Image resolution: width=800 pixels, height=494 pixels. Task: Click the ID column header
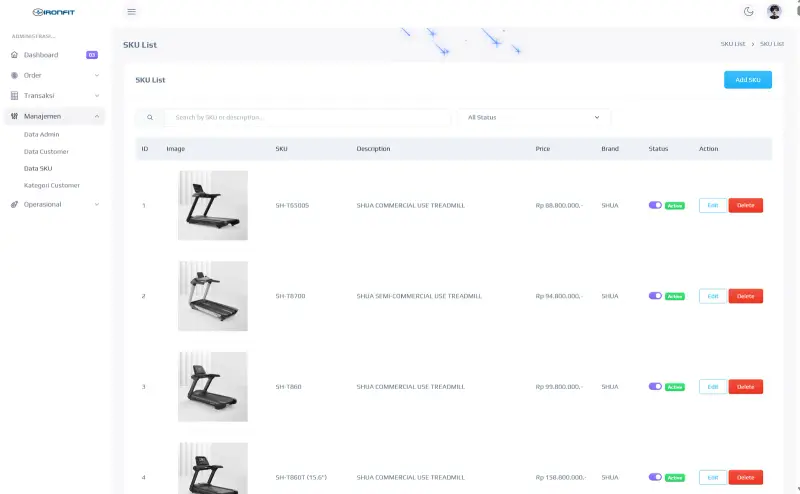tap(145, 149)
